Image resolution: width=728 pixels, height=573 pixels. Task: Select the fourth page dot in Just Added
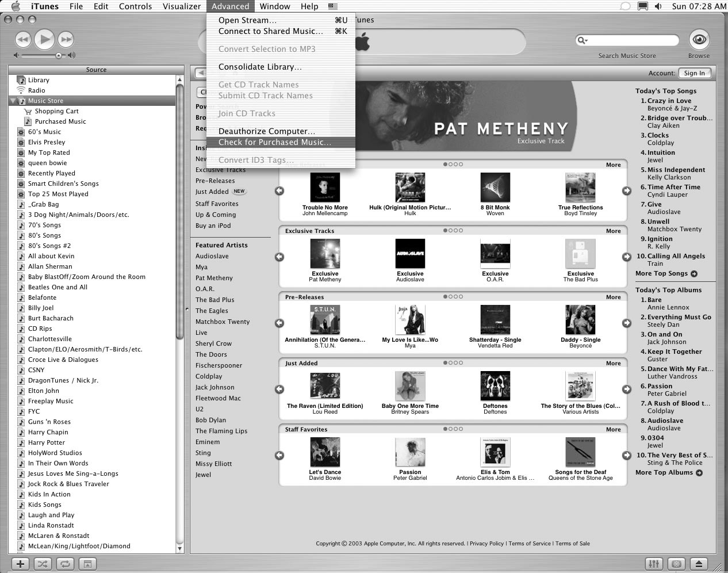461,363
